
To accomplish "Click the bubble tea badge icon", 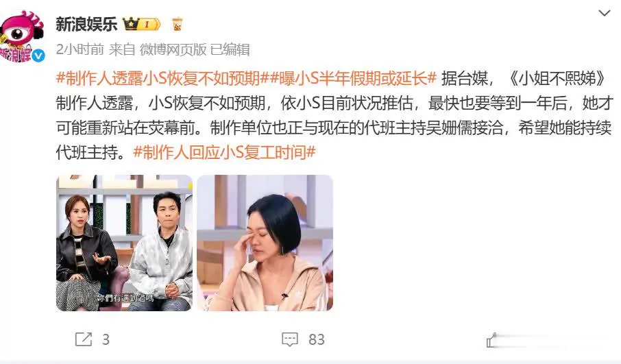I will (177, 24).
